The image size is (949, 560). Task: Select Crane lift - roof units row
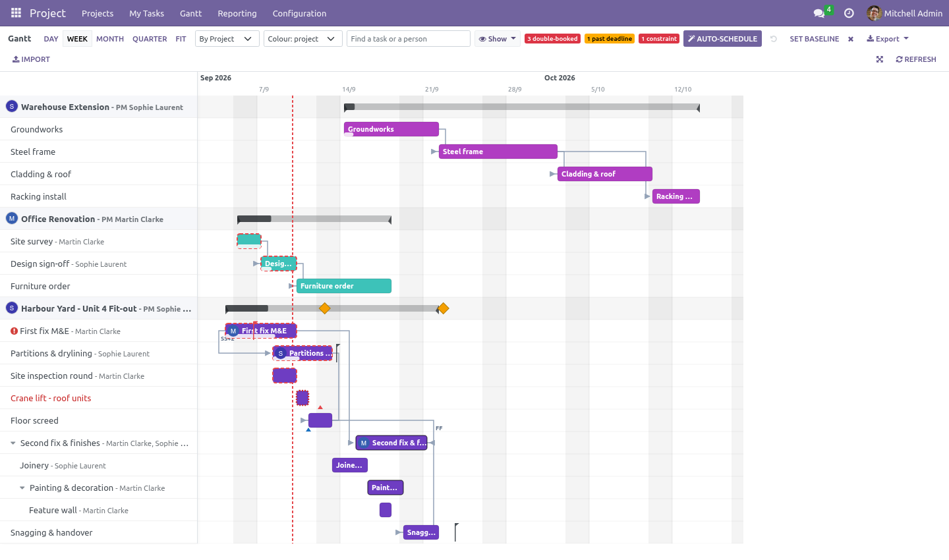pyautogui.click(x=99, y=398)
